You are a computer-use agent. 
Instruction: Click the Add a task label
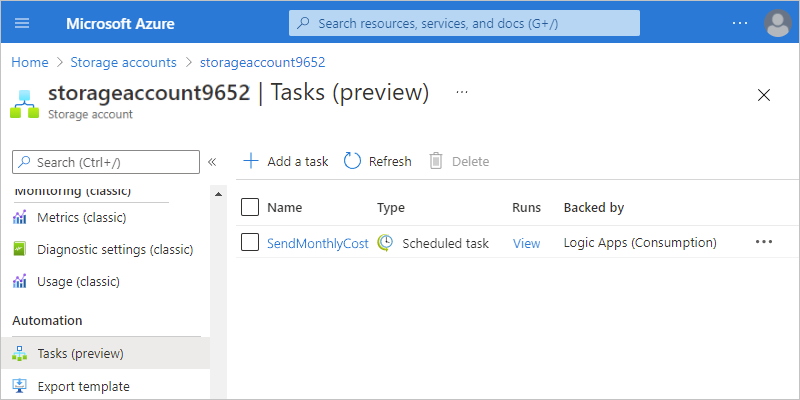(x=298, y=162)
